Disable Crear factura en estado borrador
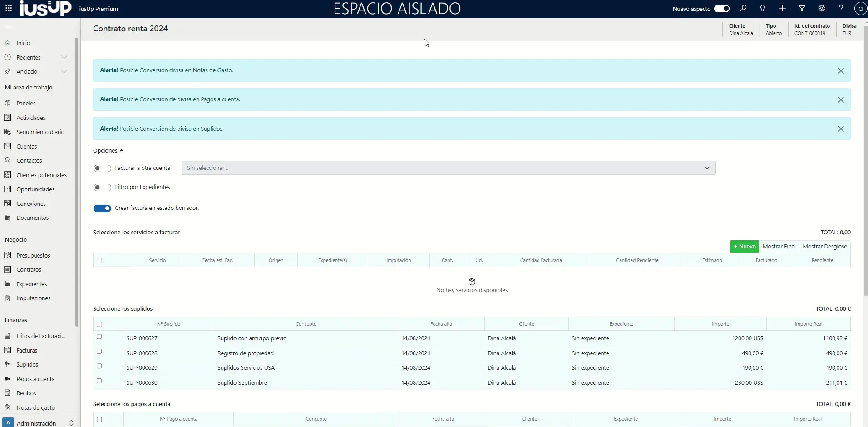 (x=102, y=209)
